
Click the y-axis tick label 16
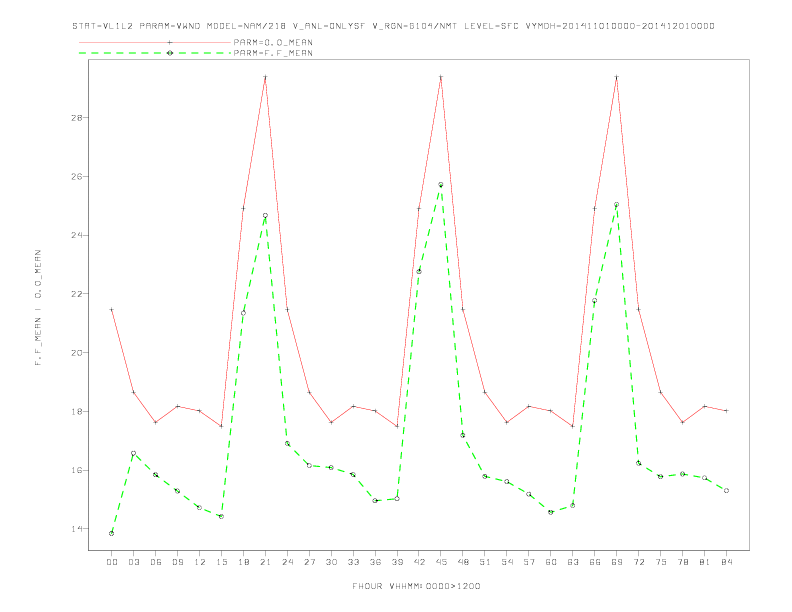pos(77,470)
